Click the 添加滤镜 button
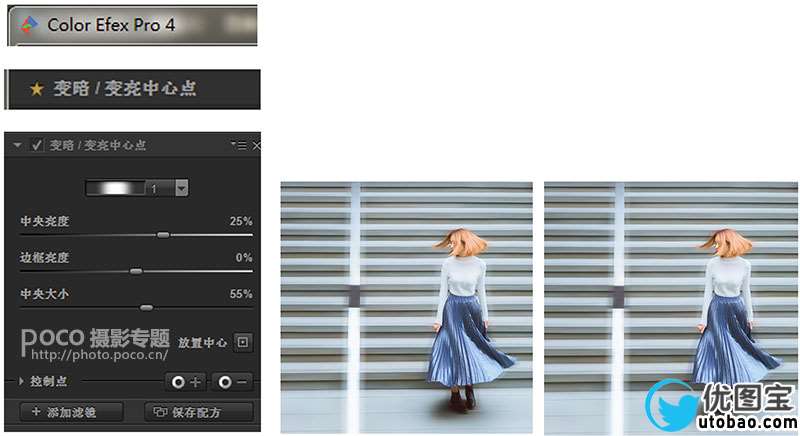 click(71, 412)
